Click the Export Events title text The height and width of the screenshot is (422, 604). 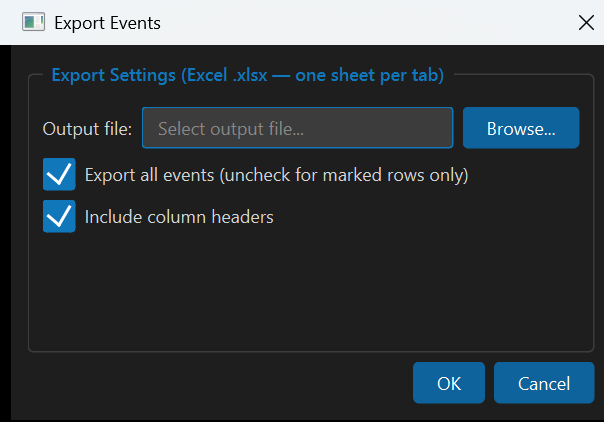tap(107, 23)
